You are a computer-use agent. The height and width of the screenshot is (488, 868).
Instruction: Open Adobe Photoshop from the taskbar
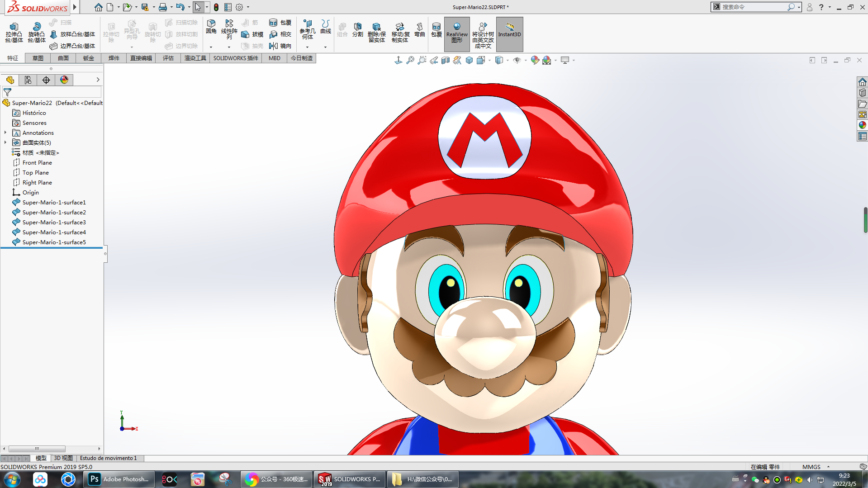(119, 479)
